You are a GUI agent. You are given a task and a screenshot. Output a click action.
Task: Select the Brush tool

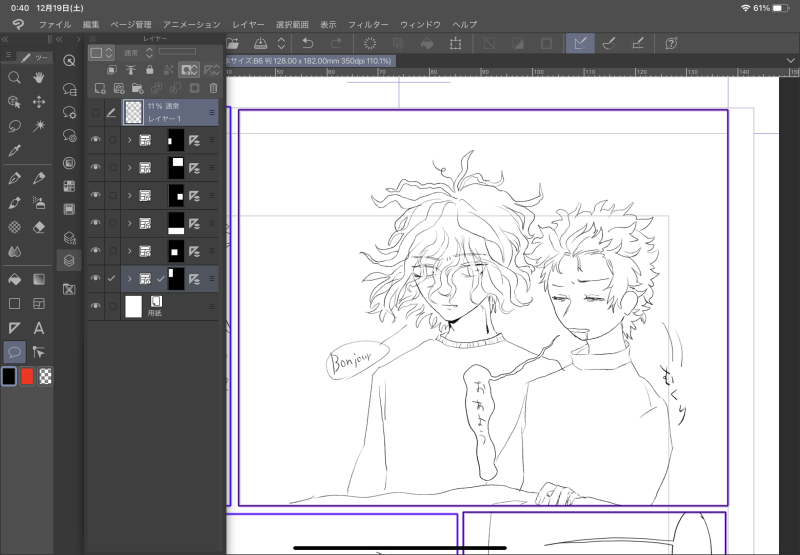tap(14, 203)
